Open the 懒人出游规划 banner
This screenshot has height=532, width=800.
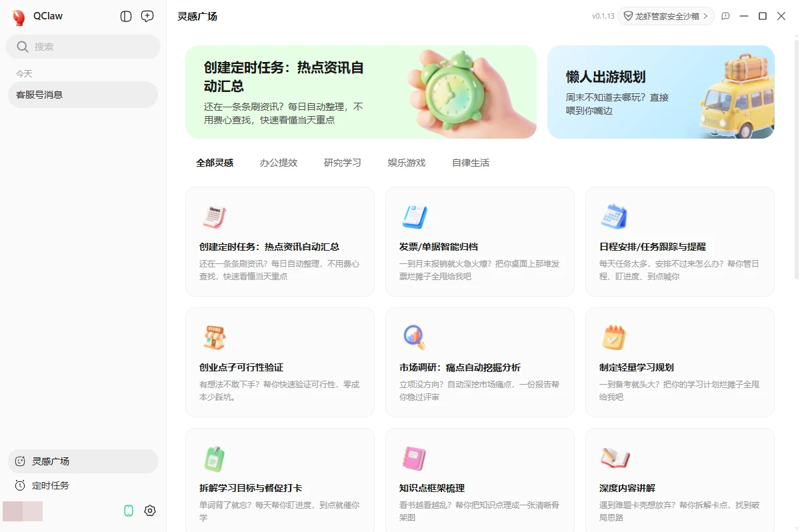[661, 93]
